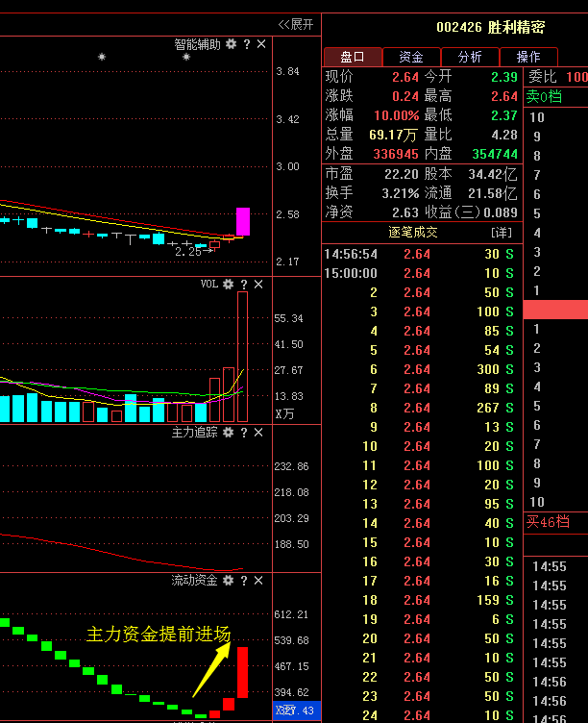Click help icon in VOL panel
This screenshot has width=588, height=723.
pos(244,285)
